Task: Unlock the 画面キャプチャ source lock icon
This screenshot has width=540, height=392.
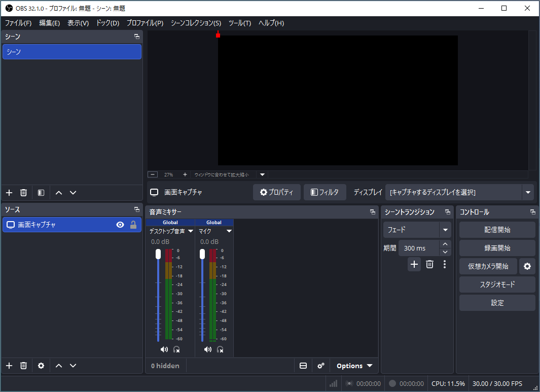Action: [132, 224]
